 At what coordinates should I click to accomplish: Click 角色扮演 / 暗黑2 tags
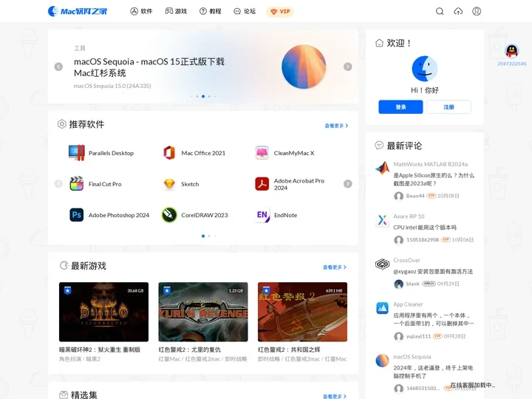(80, 359)
